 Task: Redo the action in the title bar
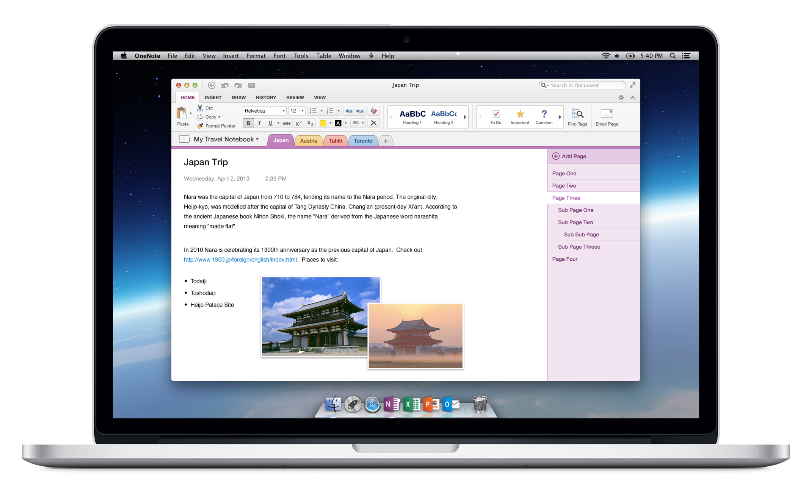pyautogui.click(x=238, y=85)
